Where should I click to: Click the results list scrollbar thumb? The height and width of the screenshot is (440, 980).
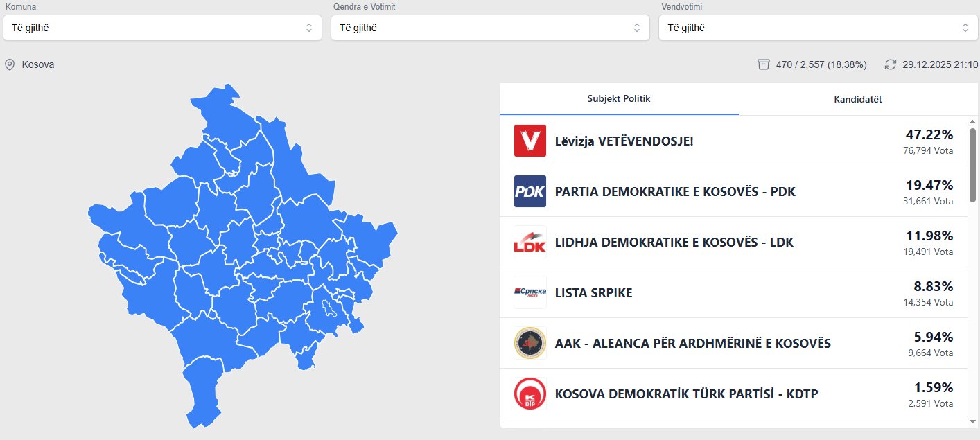point(972,166)
